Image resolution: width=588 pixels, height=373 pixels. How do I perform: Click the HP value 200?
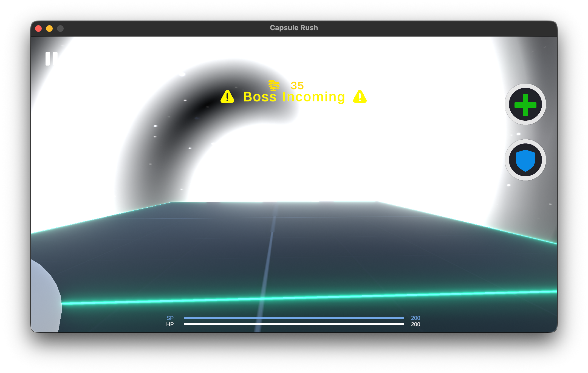tap(415, 324)
